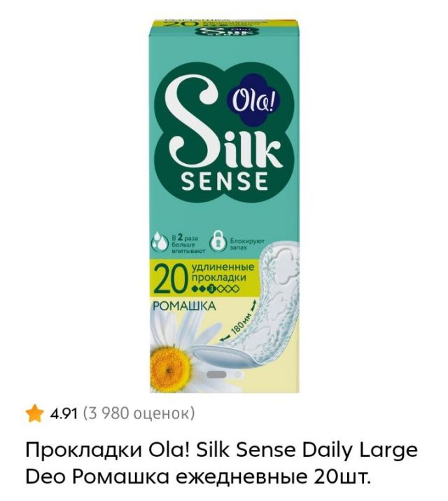Click the water droplets absorbency icon
Screen dimensions: 448x501
click(160, 241)
